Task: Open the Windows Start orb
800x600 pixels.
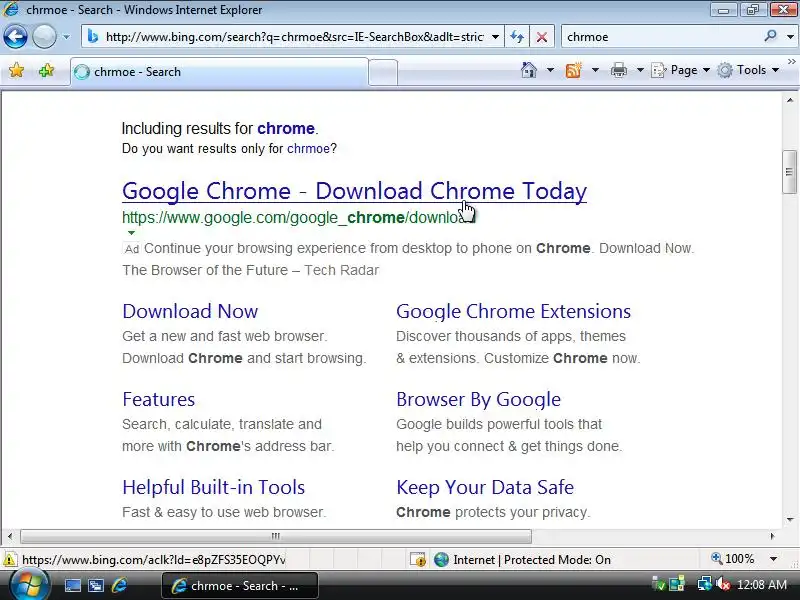Action: [x=30, y=585]
